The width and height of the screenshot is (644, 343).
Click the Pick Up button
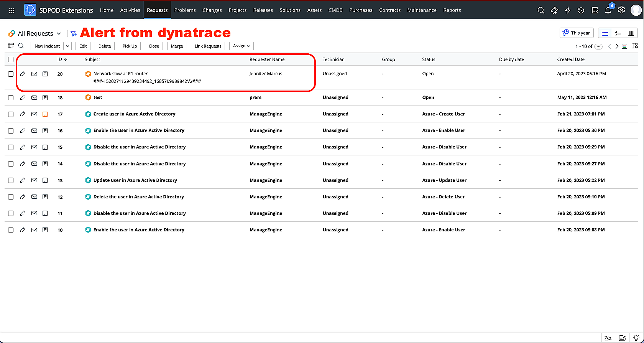point(130,46)
